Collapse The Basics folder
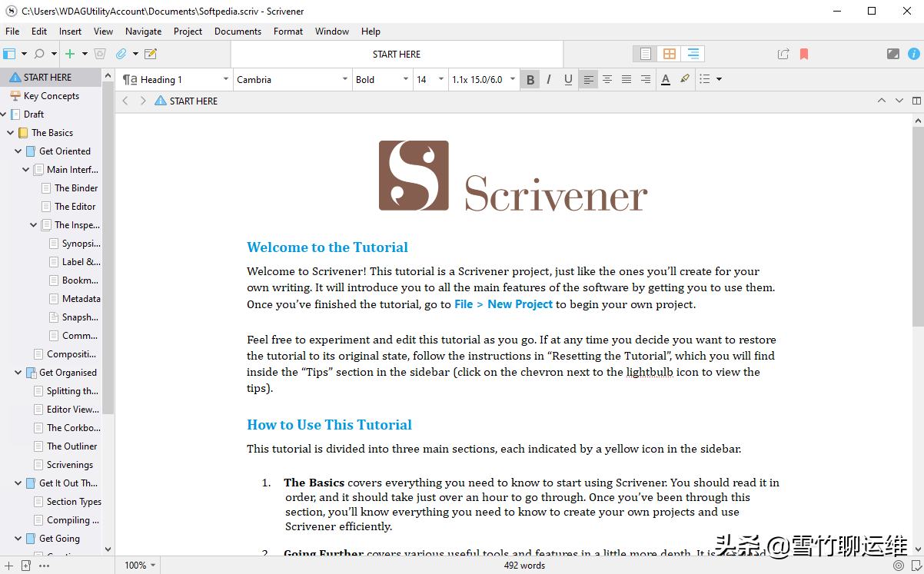 pos(11,133)
